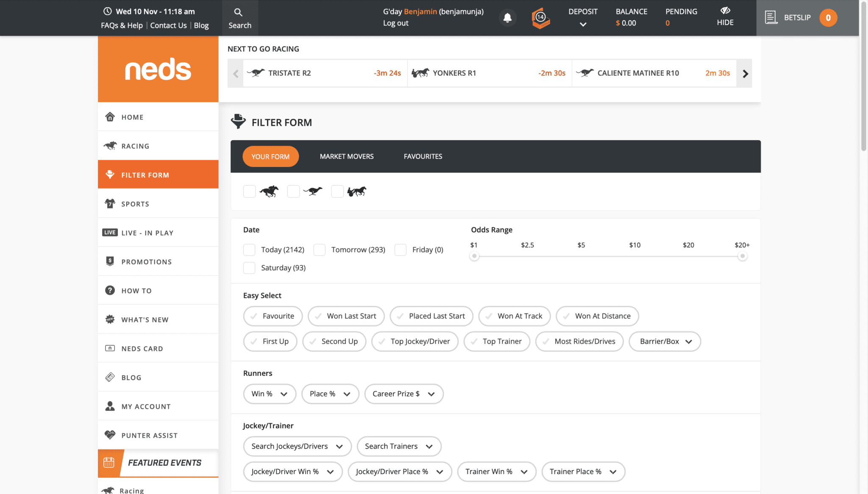Toggle the Won Last Start filter
The height and width of the screenshot is (494, 868).
[x=346, y=316]
